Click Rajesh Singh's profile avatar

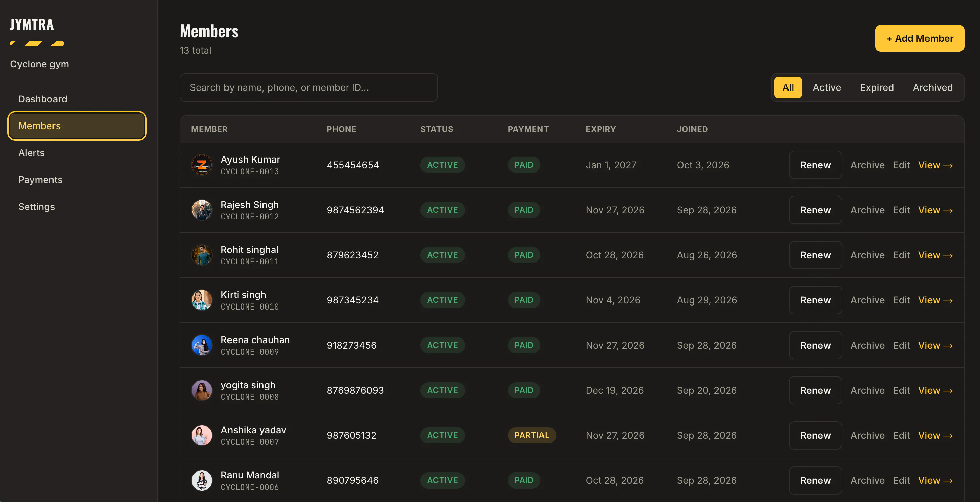tap(202, 210)
